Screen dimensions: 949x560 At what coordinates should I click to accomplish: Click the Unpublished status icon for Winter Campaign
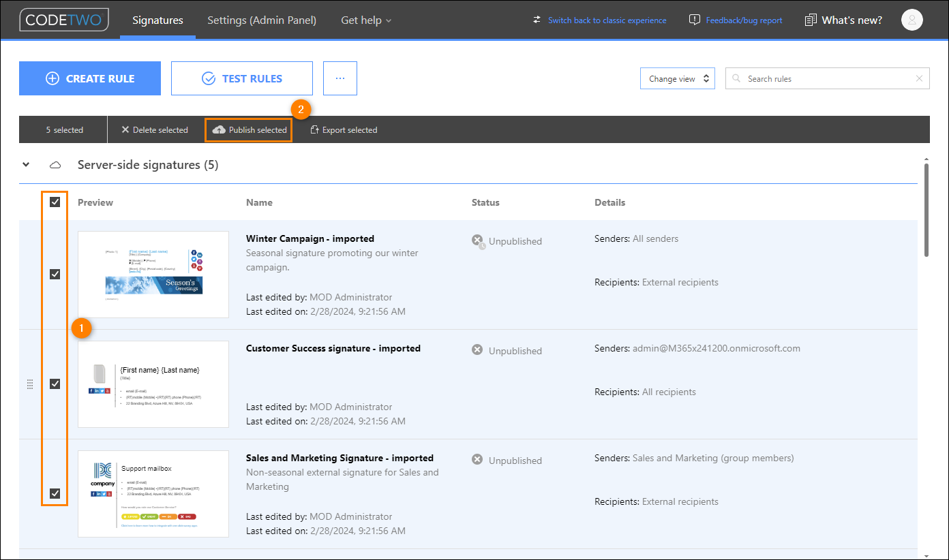478,241
